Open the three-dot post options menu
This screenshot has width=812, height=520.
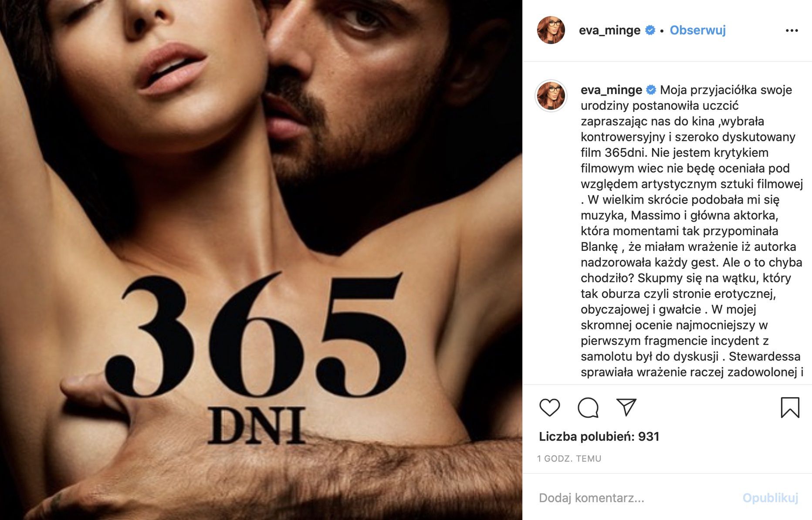point(792,30)
